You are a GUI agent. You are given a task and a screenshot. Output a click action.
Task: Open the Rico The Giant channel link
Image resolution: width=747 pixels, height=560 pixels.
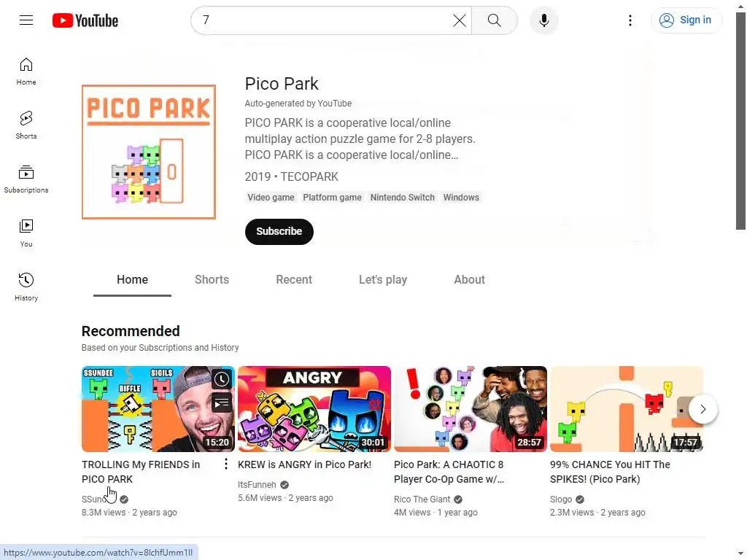click(422, 499)
